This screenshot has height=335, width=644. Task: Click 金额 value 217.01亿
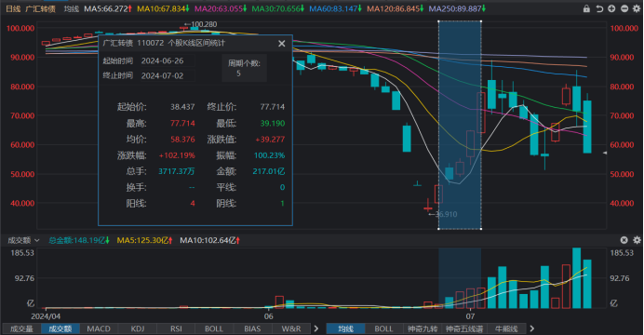pos(269,171)
